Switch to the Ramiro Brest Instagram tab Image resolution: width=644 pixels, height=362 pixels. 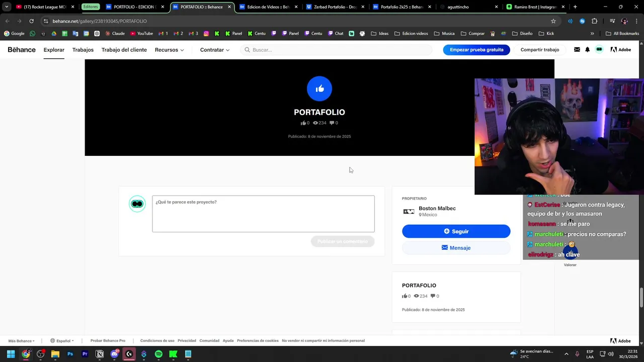tap(535, 7)
